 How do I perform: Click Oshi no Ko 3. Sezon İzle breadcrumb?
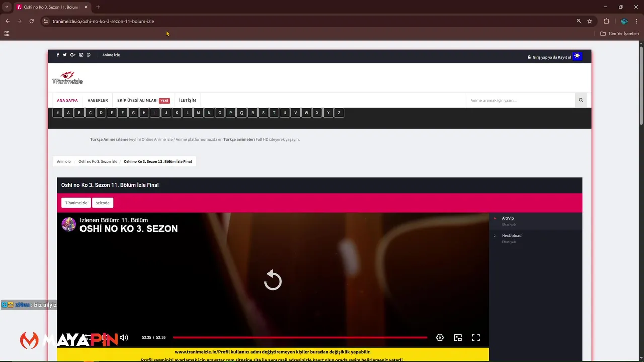98,161
